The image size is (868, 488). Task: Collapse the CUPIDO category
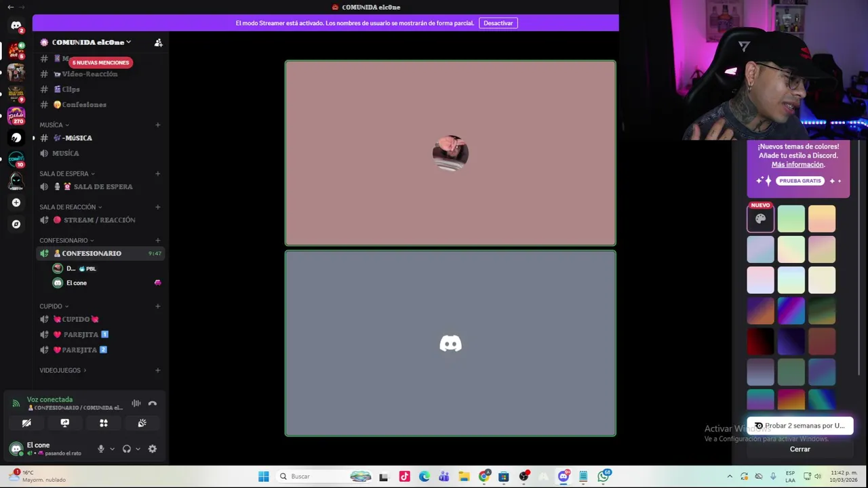pyautogui.click(x=54, y=306)
